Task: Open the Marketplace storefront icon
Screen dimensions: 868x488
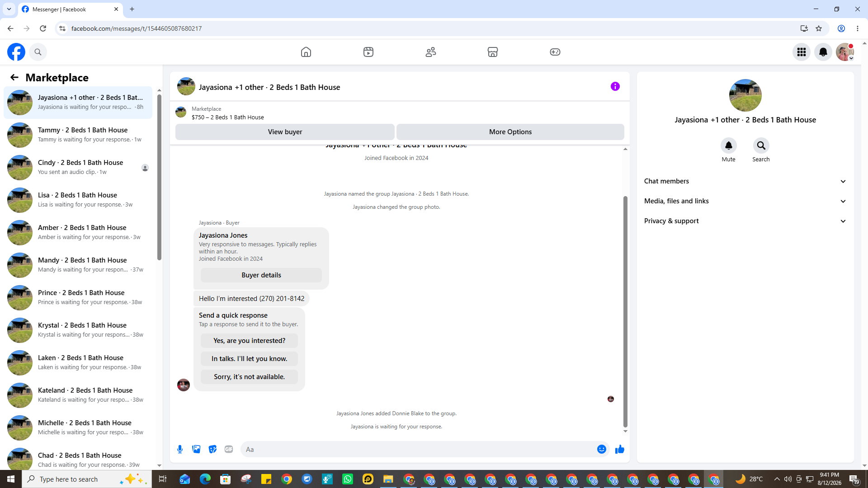Action: 493,52
